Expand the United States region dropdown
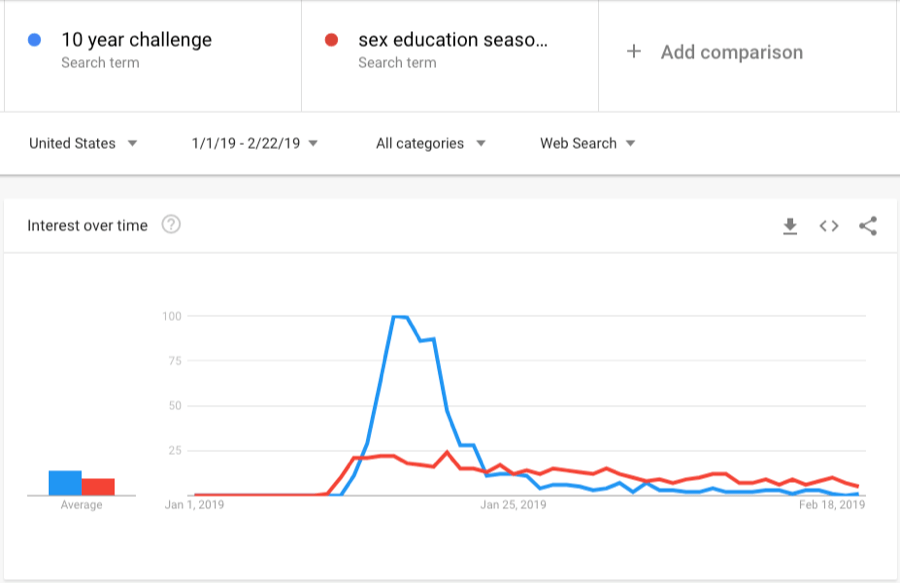The image size is (900, 583). (x=83, y=143)
